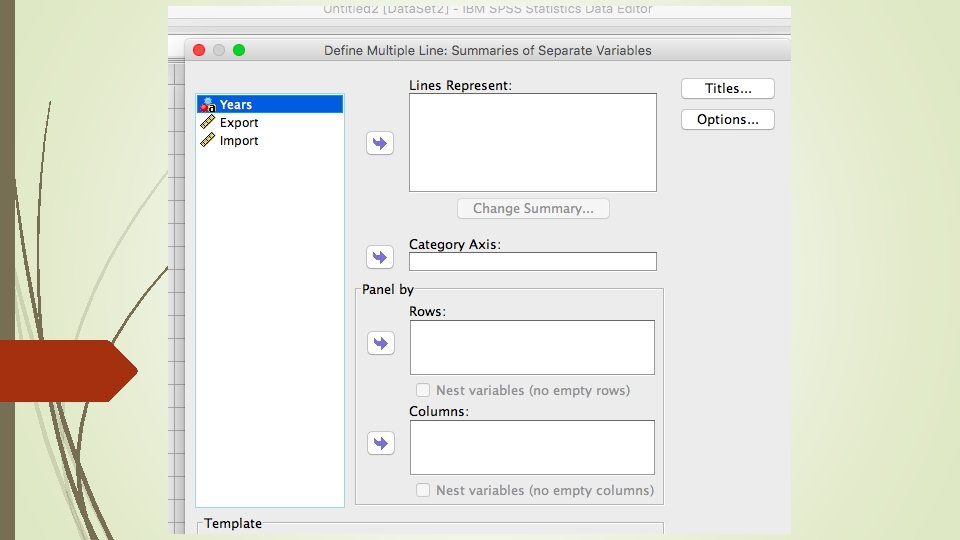Open the Options dialog
This screenshot has width=960, height=540.
[x=727, y=119]
